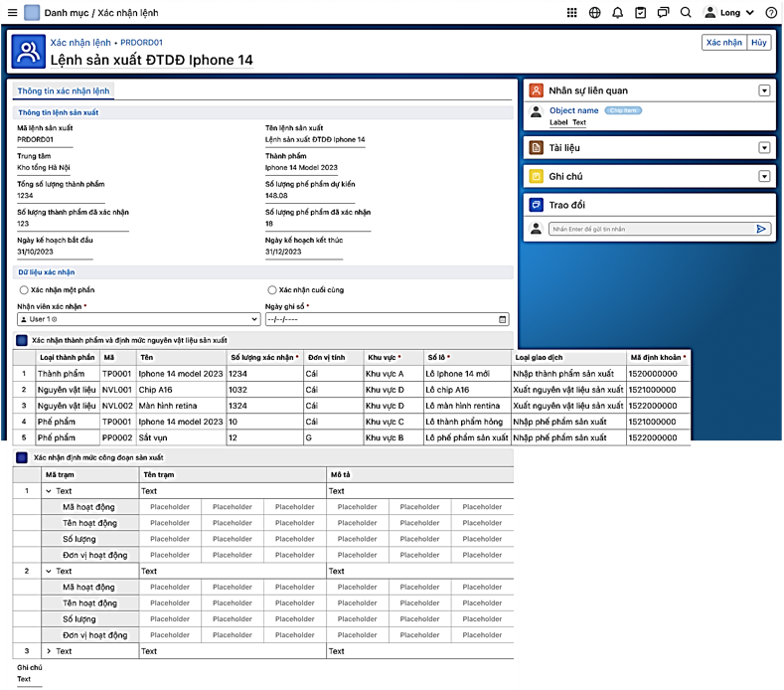Select the Thông tin xác nhận lệnh tab
This screenshot has width=784, height=690.
coord(64,90)
